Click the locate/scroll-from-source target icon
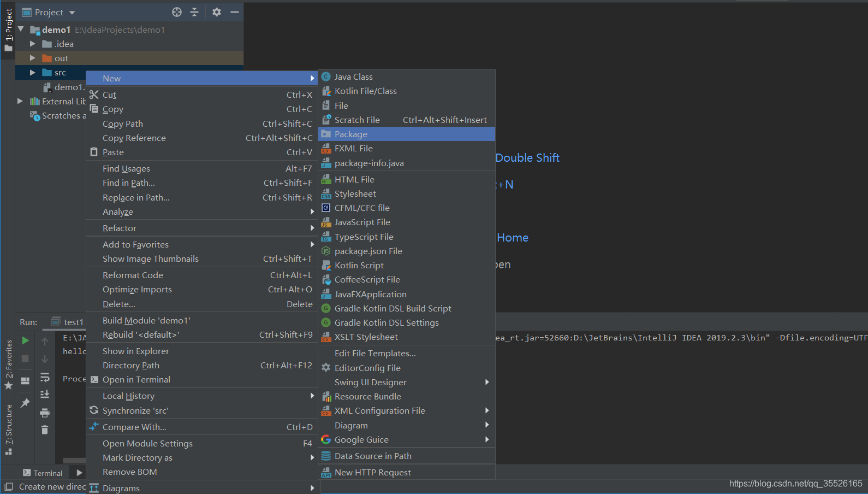The width and height of the screenshot is (868, 494). (x=177, y=12)
